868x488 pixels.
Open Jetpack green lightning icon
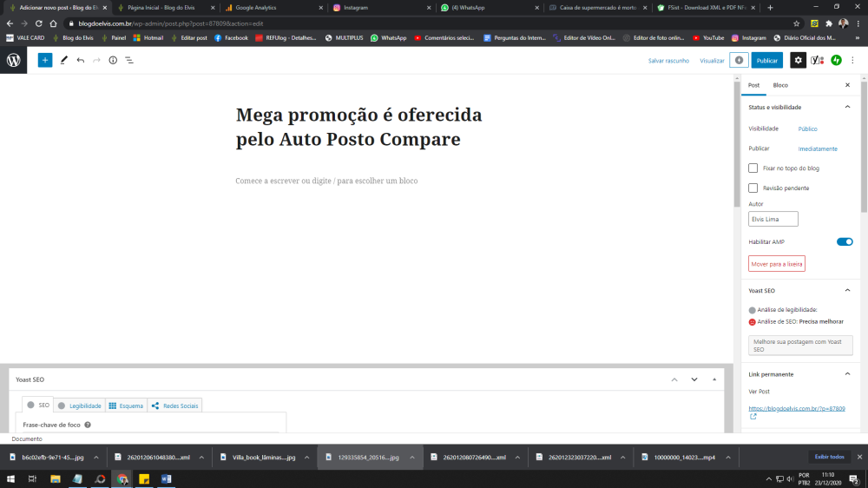click(x=837, y=61)
